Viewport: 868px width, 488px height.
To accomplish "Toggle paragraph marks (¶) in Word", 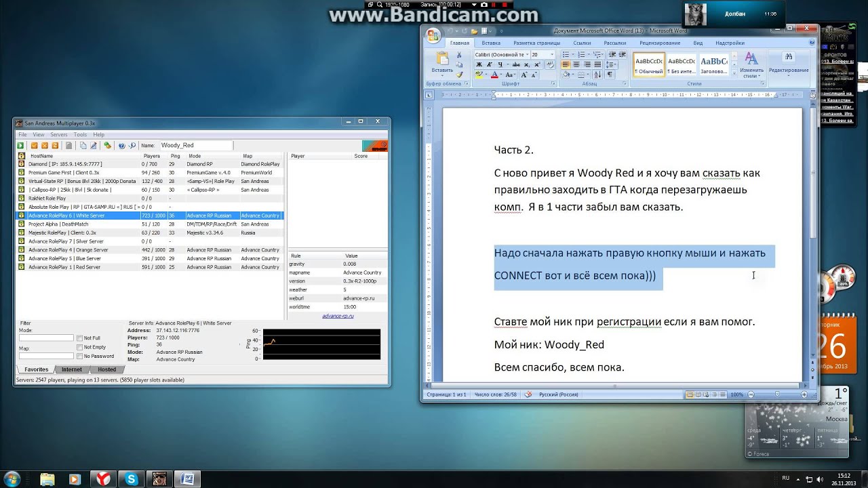I will [x=610, y=75].
